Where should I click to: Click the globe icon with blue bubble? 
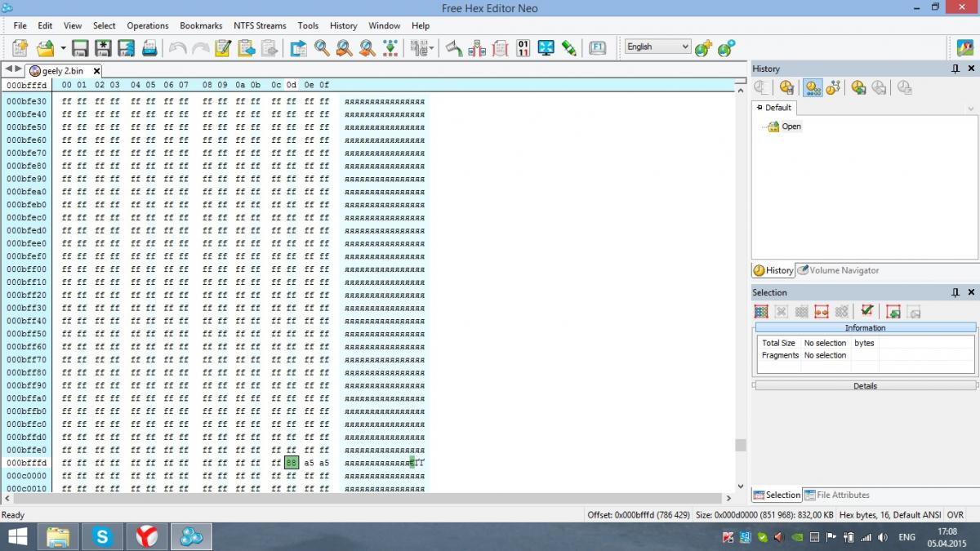[x=726, y=48]
